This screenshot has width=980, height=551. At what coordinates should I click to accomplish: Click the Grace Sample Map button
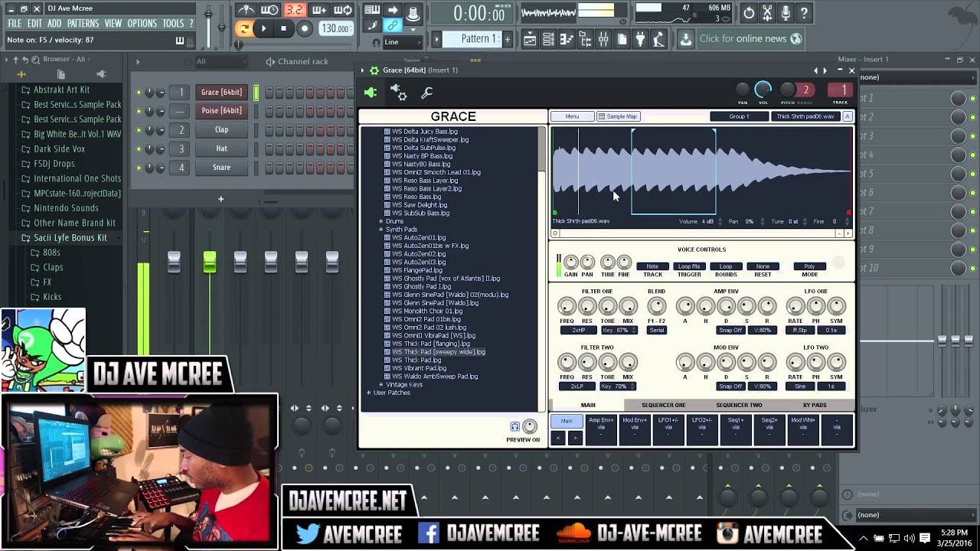tap(618, 116)
